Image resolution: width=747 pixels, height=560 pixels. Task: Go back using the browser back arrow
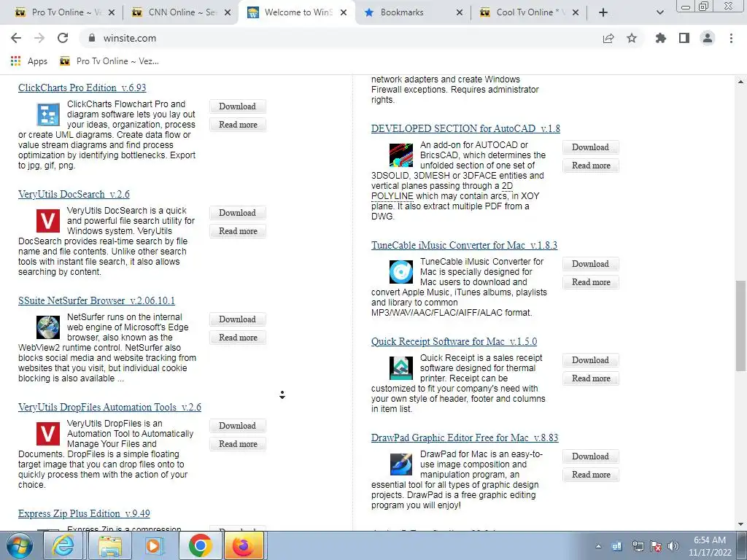[16, 38]
